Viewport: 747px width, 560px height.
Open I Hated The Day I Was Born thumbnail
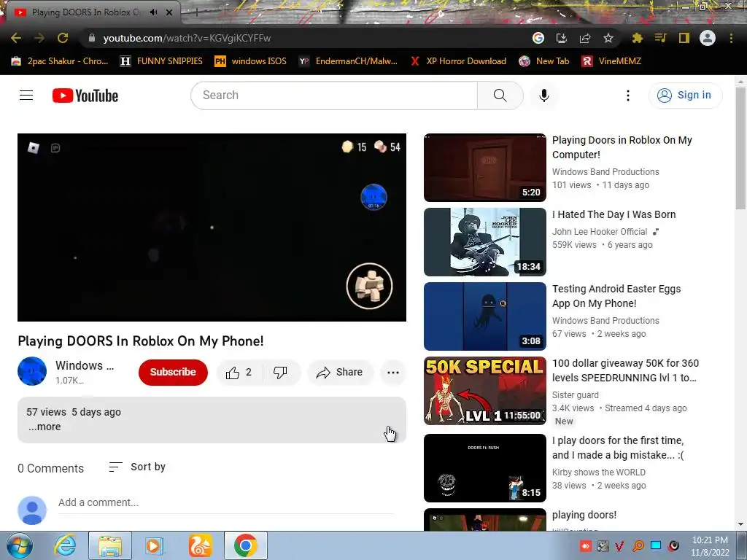pyautogui.click(x=485, y=242)
